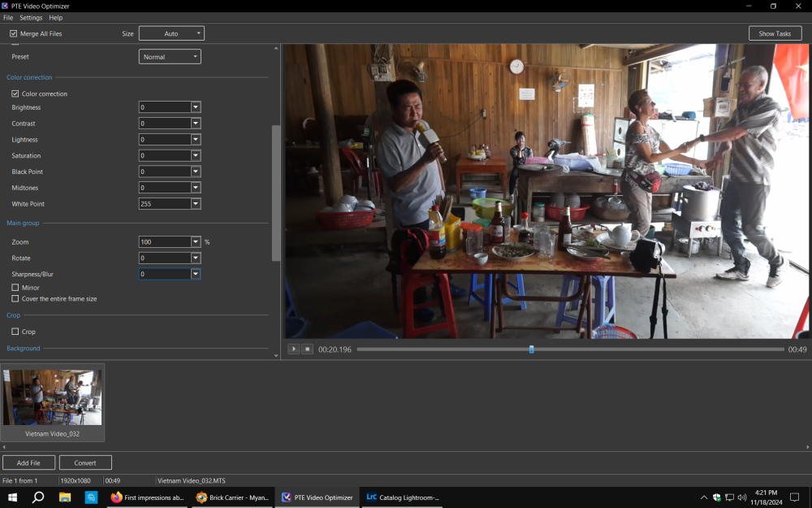Open the taskbar search icon
The height and width of the screenshot is (508, 812).
(x=38, y=497)
